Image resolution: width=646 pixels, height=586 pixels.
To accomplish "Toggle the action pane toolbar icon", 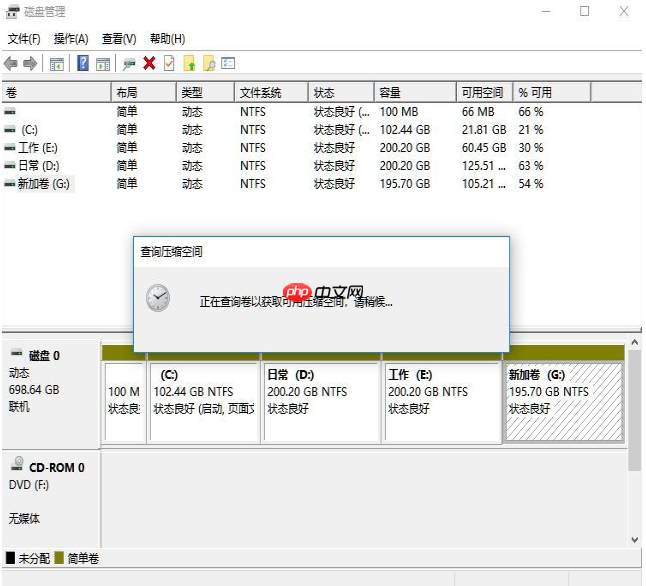I will [103, 64].
